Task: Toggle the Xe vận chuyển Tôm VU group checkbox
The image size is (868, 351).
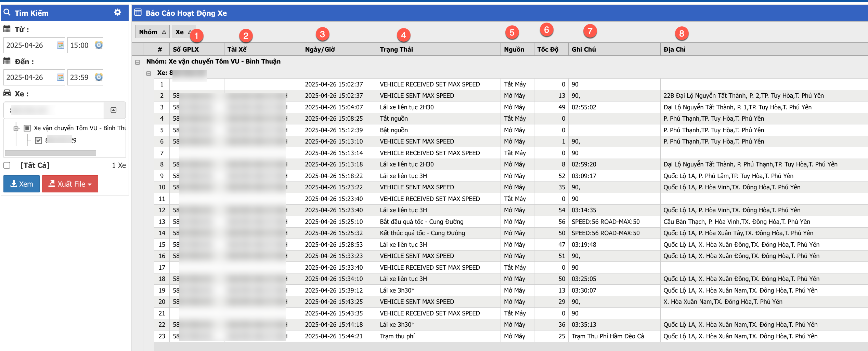Action: coord(27,128)
